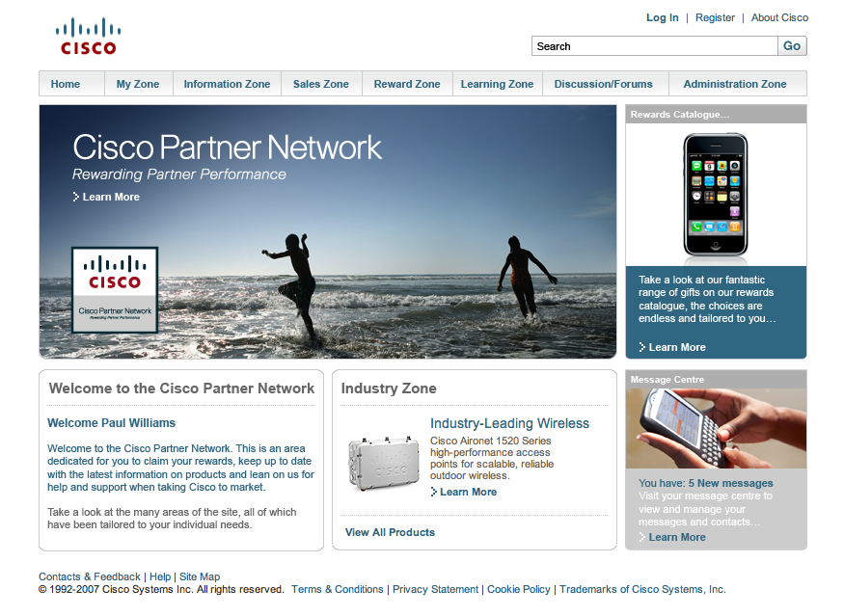Viewport: 844px width, 616px height.
Task: Click the Go search button
Action: (792, 45)
